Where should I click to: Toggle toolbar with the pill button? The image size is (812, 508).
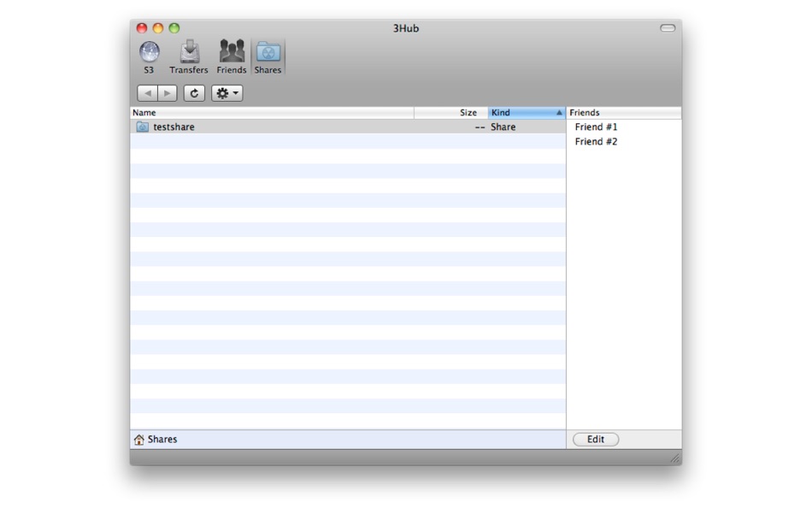(668, 28)
